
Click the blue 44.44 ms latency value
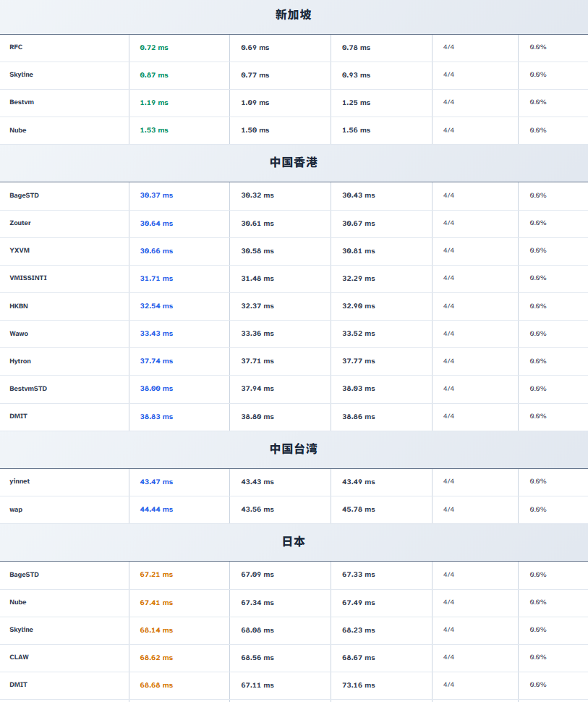coord(156,509)
